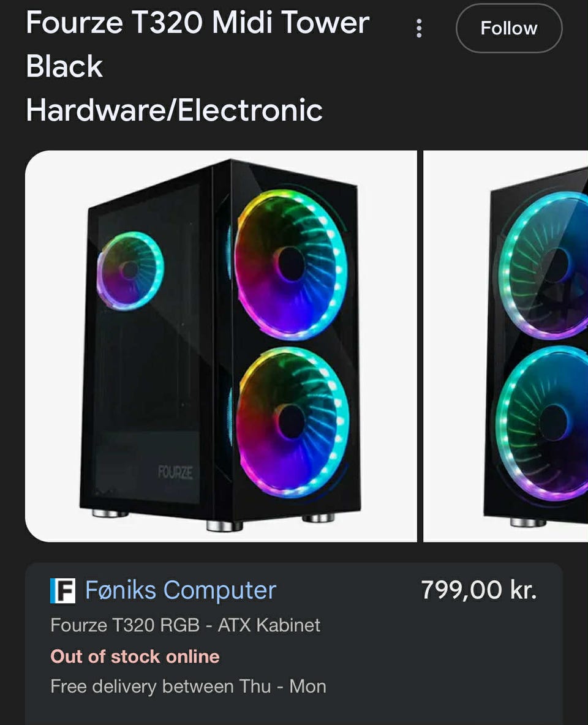
Task: Click the word Black in the product title
Action: pos(64,66)
